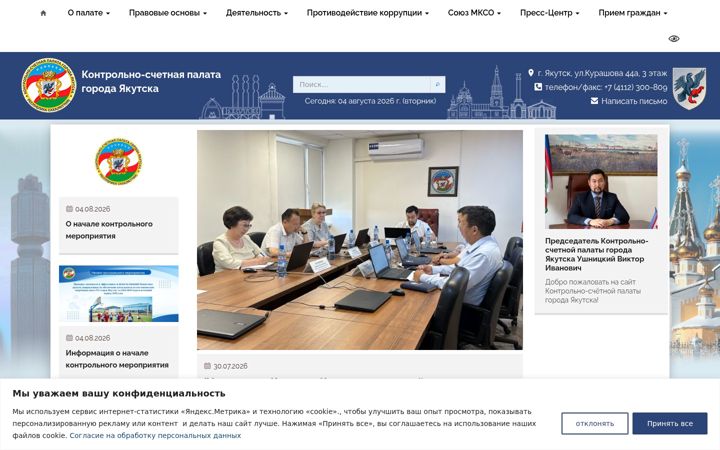Focus the Поиск search field

point(361,84)
